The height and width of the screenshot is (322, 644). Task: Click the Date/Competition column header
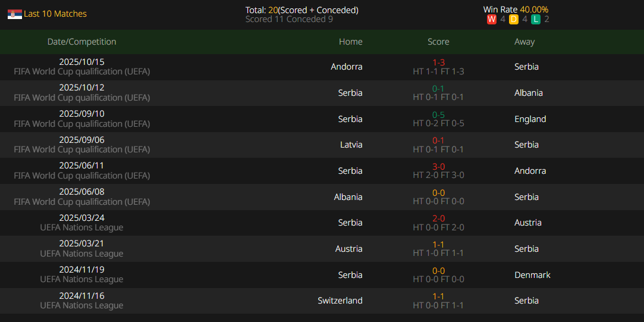point(81,42)
